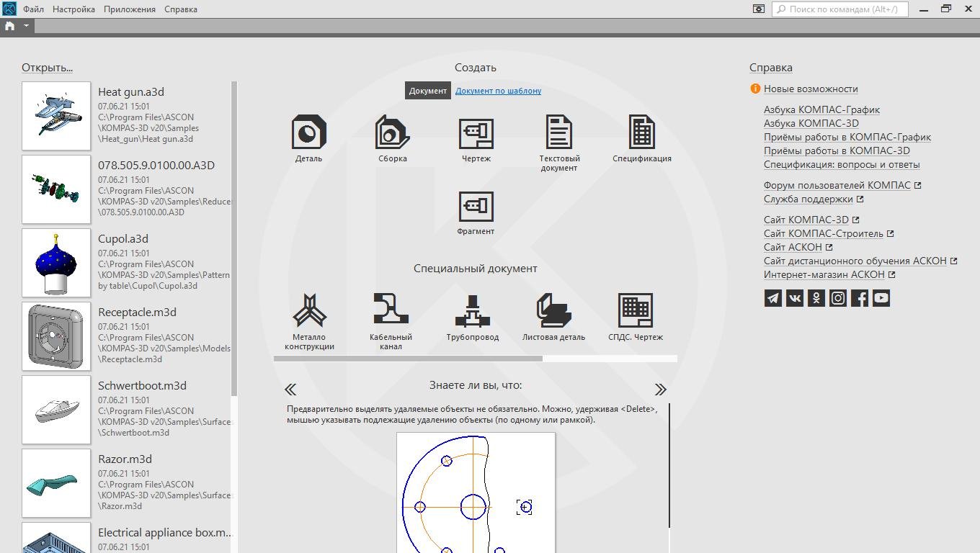Open the Cupol.a3d recent file thumbnail

point(56,263)
